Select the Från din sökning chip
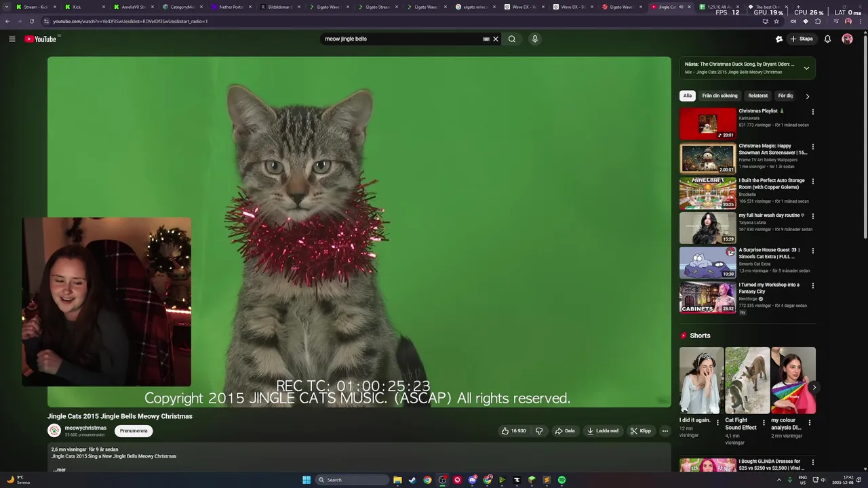 (x=719, y=96)
